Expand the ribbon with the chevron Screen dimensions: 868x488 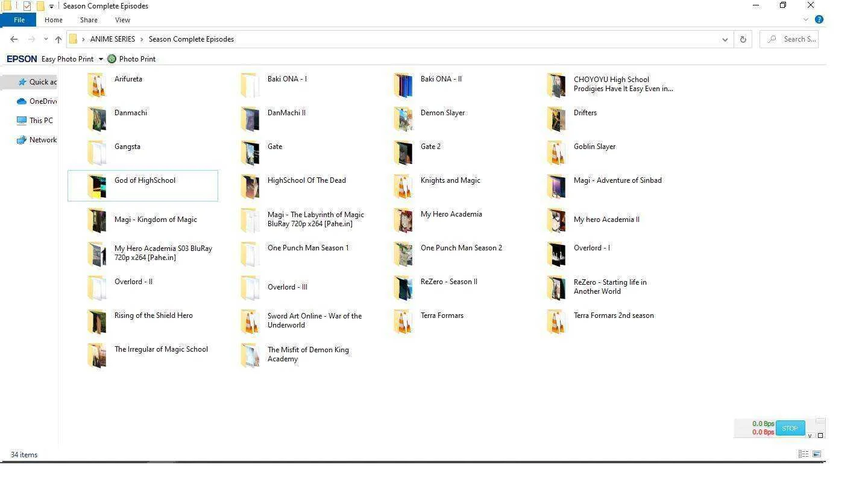pyautogui.click(x=806, y=20)
